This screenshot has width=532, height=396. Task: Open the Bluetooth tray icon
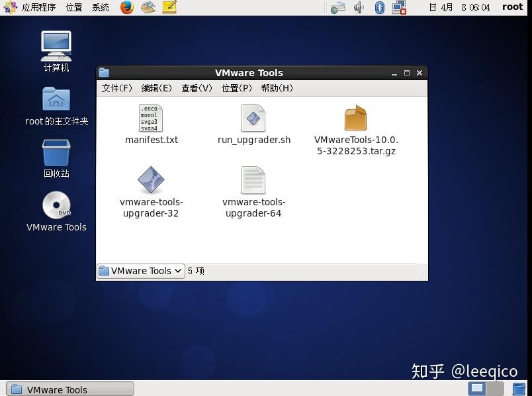click(x=378, y=8)
